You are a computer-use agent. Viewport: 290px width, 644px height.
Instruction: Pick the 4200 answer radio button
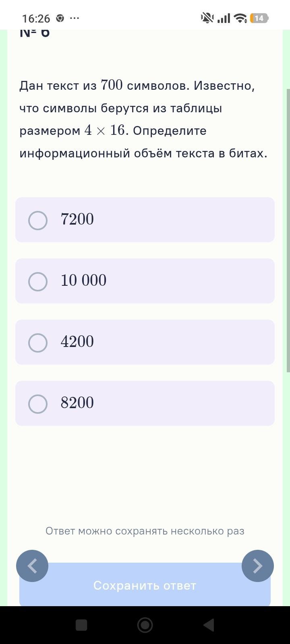[38, 343]
